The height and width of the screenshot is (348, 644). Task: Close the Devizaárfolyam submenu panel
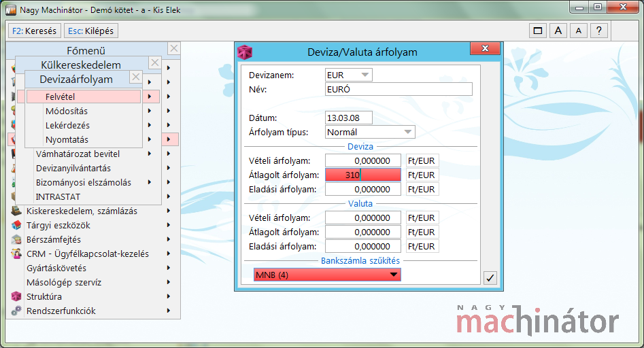pos(135,77)
